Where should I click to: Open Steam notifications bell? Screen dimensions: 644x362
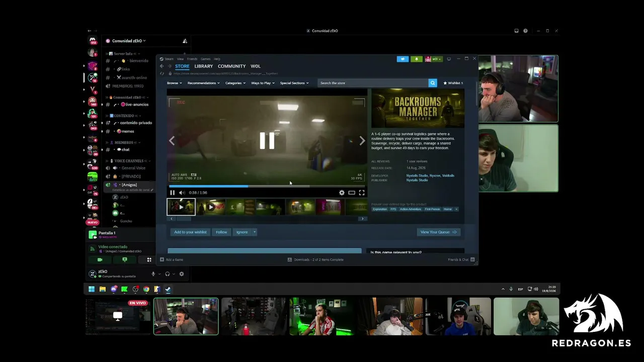tap(417, 59)
